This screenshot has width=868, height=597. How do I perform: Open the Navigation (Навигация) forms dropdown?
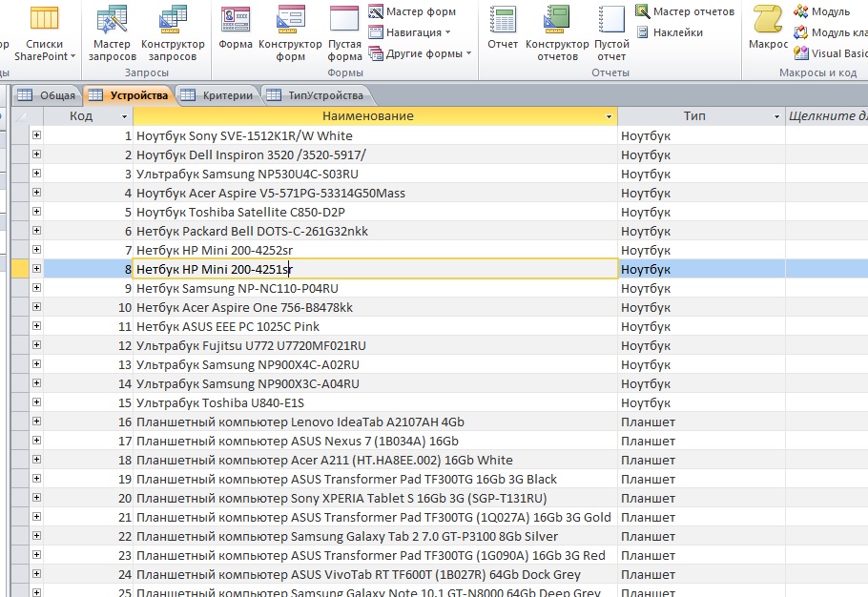coord(409,32)
